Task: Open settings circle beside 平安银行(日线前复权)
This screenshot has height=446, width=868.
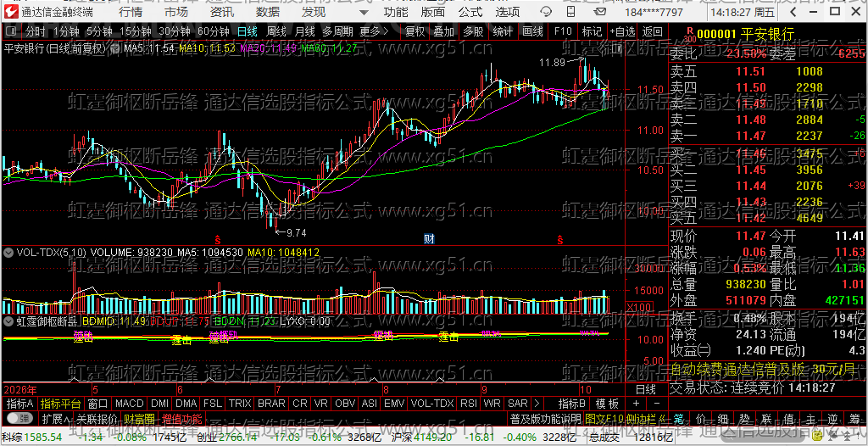Action: pos(115,49)
